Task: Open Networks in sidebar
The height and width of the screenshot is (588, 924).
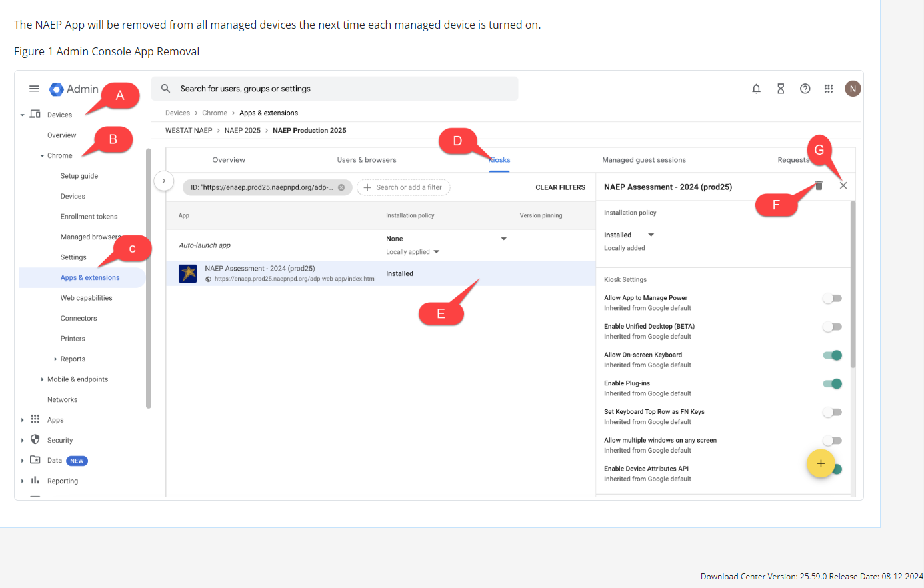Action: coord(62,399)
